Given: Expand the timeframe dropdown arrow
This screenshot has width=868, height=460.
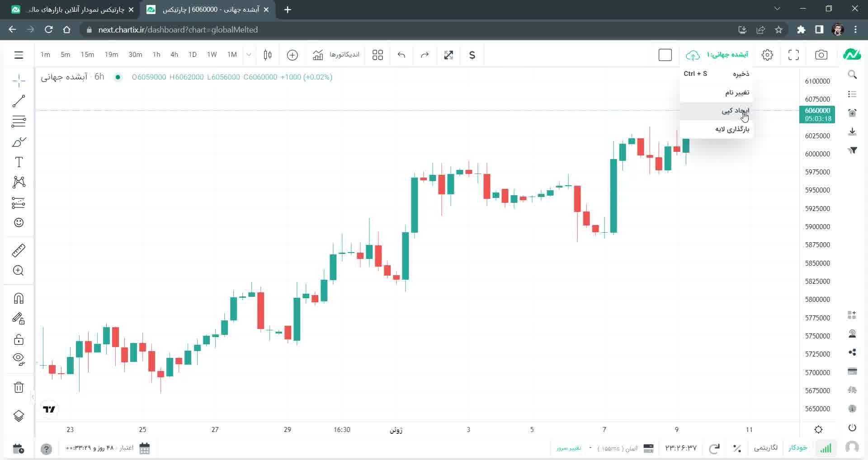Looking at the screenshot, I should [249, 55].
